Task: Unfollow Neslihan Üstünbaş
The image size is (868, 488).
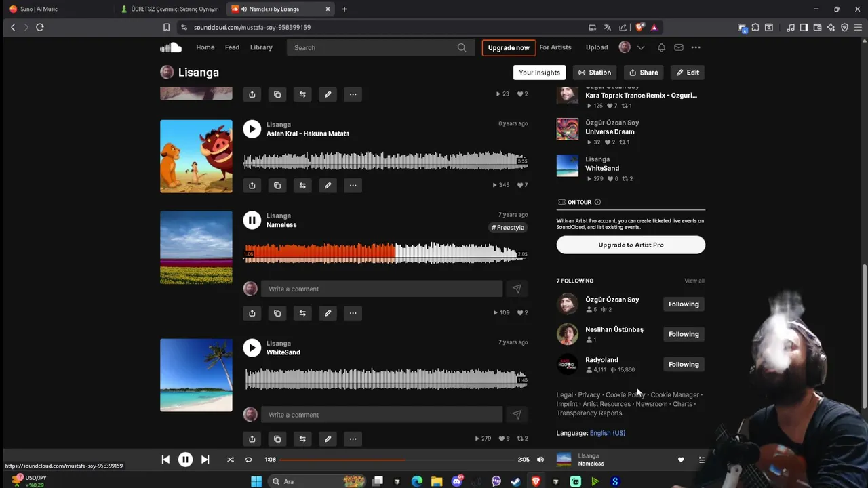Action: click(684, 334)
